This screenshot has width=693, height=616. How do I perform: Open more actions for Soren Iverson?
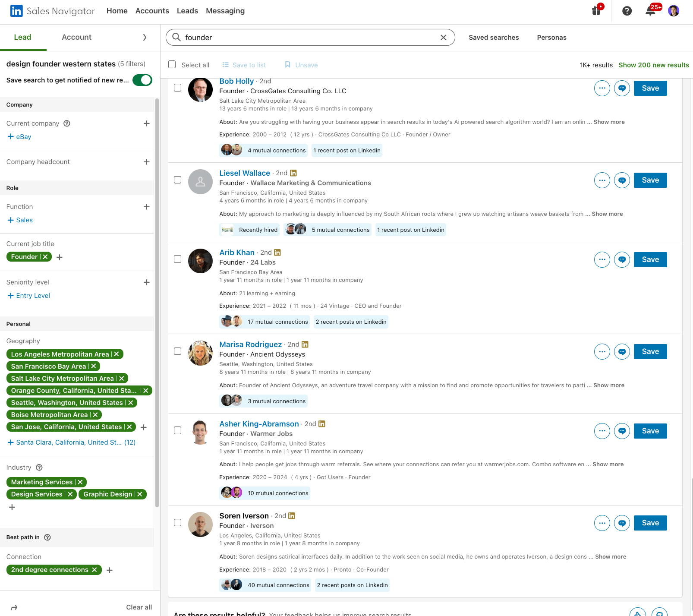click(602, 523)
